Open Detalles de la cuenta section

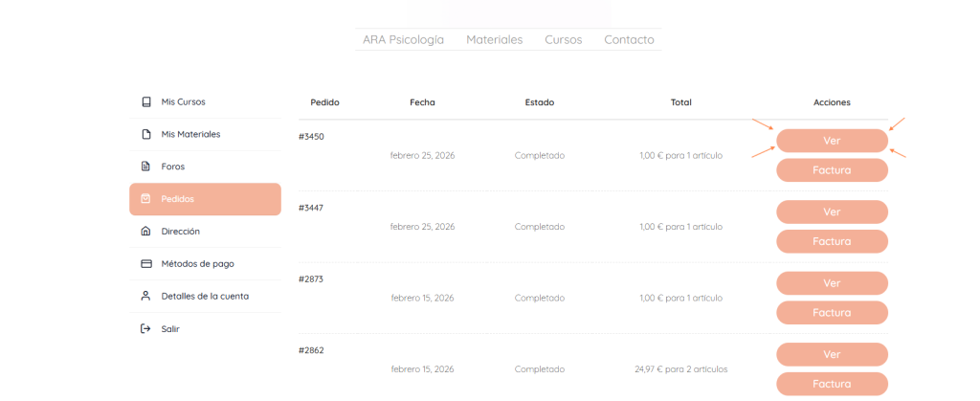coord(205,296)
